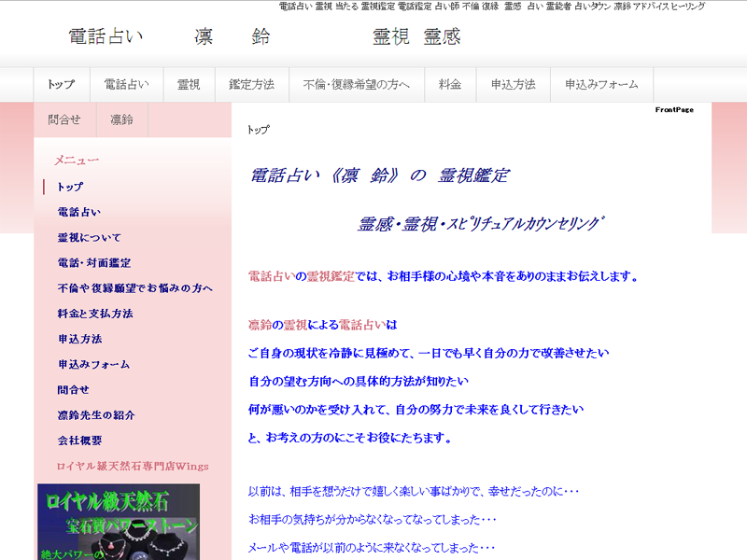This screenshot has width=747, height=560.
Task: Open the 申込方法 navigation tab
Action: [514, 85]
